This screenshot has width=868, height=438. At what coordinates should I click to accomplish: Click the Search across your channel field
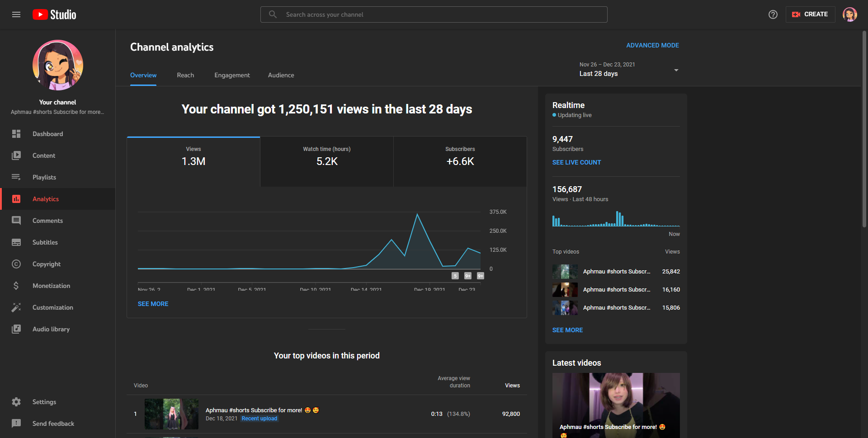[x=434, y=14]
